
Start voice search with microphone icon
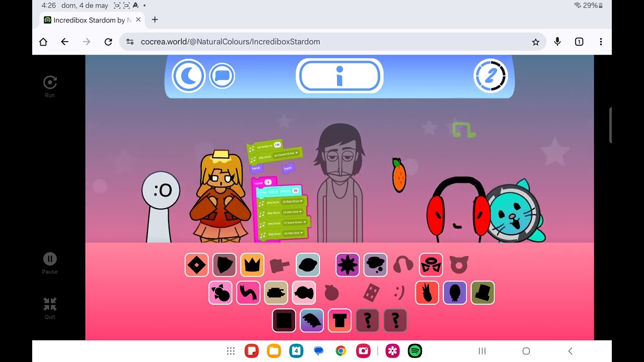coord(557,42)
